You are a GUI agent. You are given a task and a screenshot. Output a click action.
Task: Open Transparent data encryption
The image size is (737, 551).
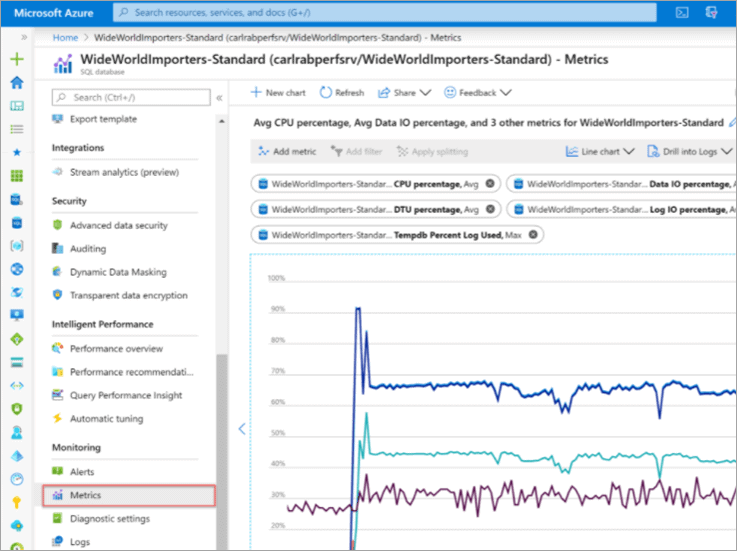pyautogui.click(x=129, y=295)
